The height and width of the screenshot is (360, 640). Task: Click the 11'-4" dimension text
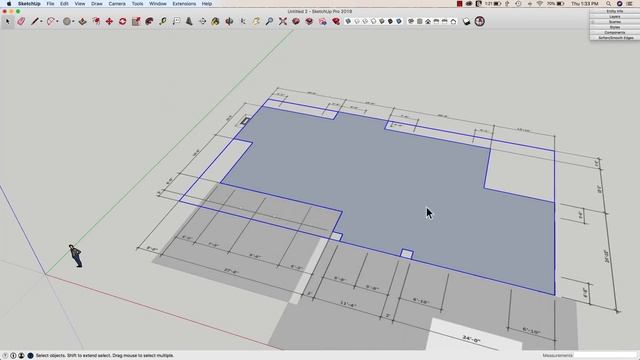click(348, 304)
